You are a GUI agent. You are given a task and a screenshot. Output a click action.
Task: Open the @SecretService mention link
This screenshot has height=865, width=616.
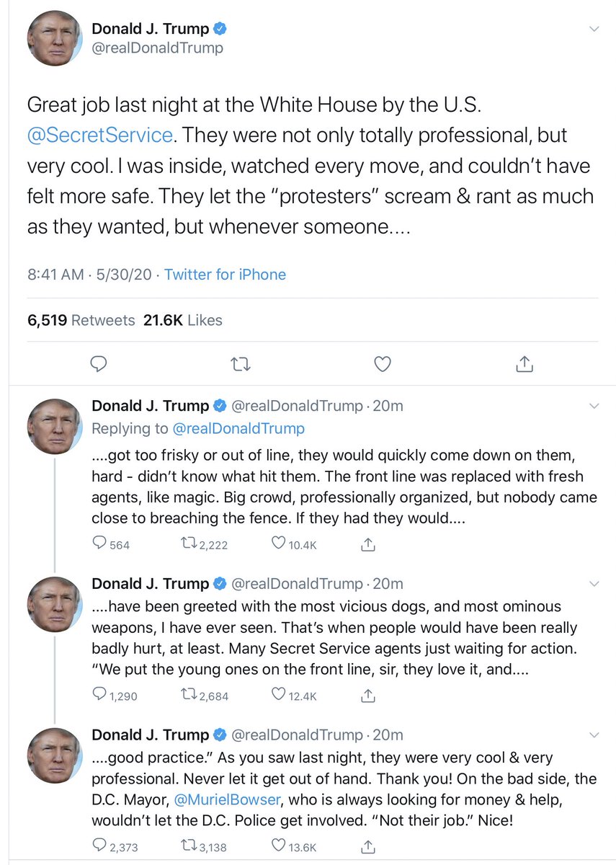[100, 135]
